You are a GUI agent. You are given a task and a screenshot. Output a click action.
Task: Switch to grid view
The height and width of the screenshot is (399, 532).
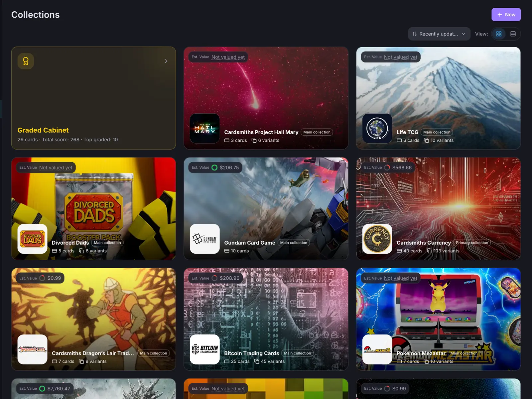(499, 34)
